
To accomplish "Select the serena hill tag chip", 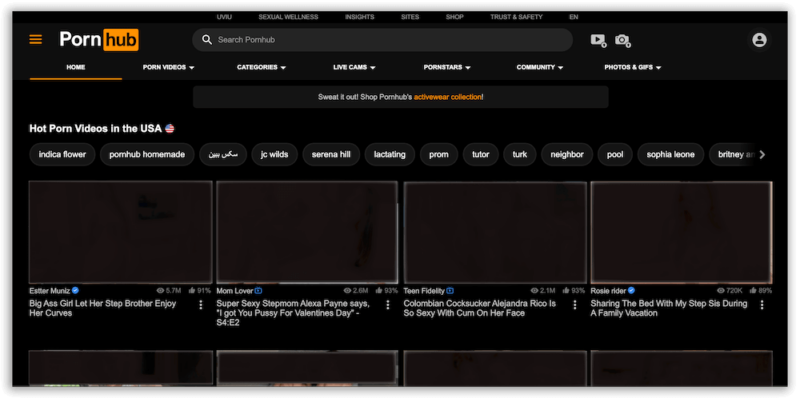I will (331, 155).
